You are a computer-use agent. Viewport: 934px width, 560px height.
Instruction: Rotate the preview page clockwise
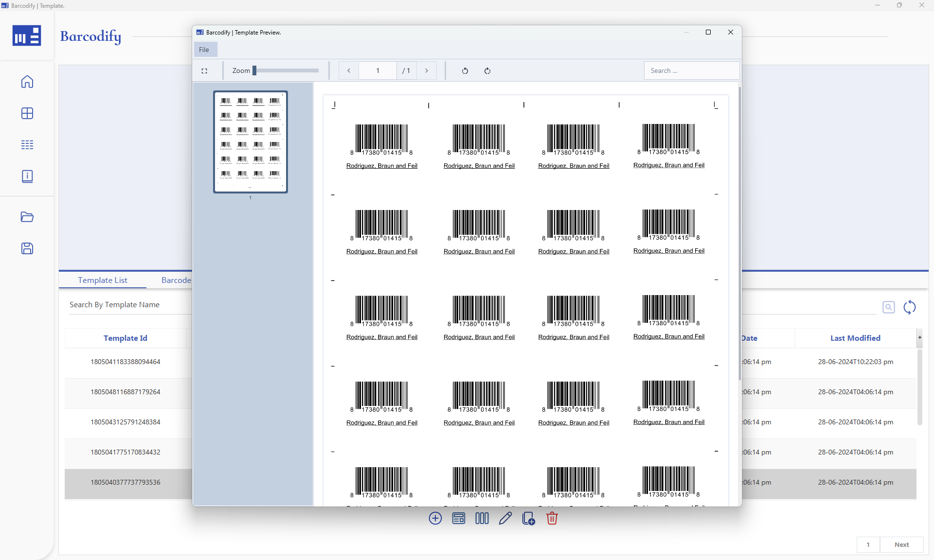click(x=487, y=70)
